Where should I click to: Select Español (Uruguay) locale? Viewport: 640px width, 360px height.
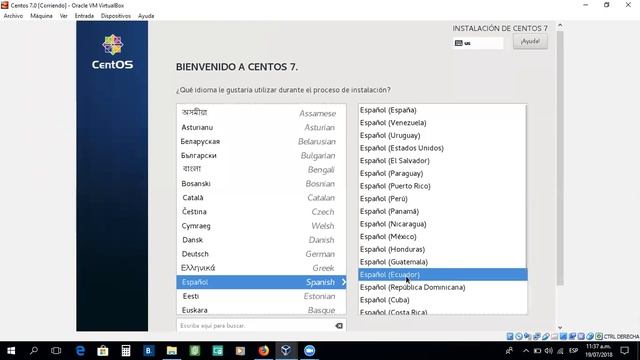[442, 136]
